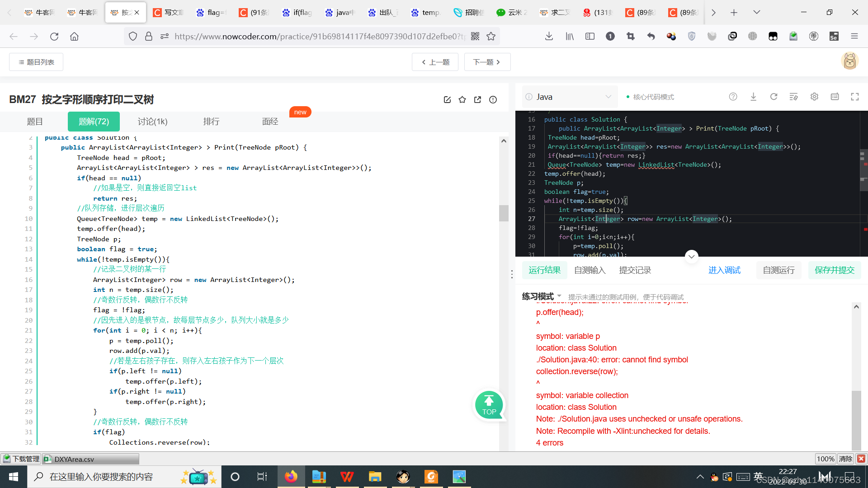This screenshot has height=488, width=868.
Task: Click 进入调试 link
Action: 724,270
